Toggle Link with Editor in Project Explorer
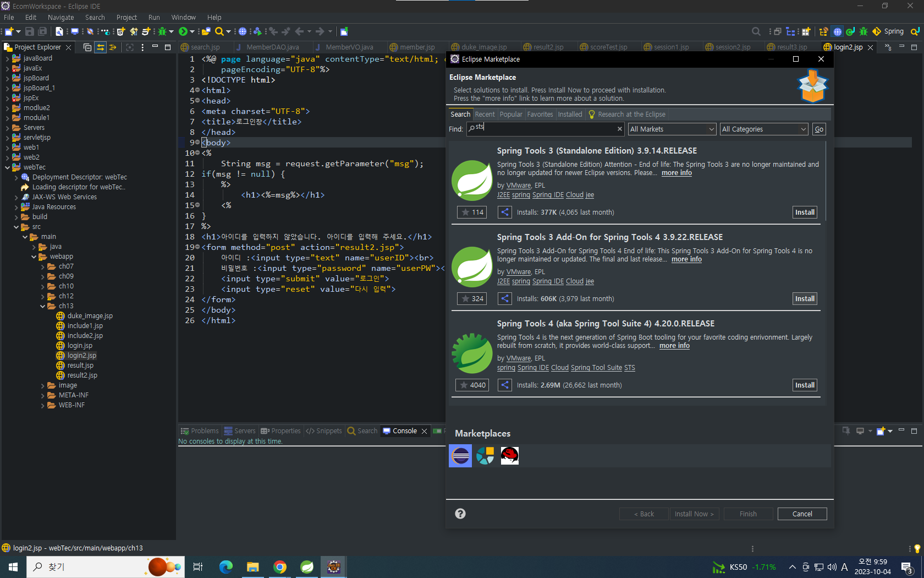Viewport: 924px width, 578px height. click(101, 47)
